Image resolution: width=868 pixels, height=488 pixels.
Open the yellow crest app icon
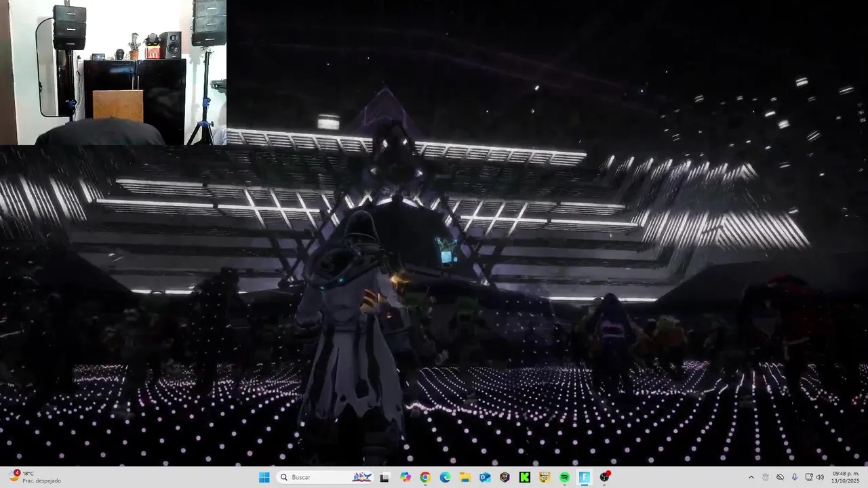pyautogui.click(x=545, y=477)
